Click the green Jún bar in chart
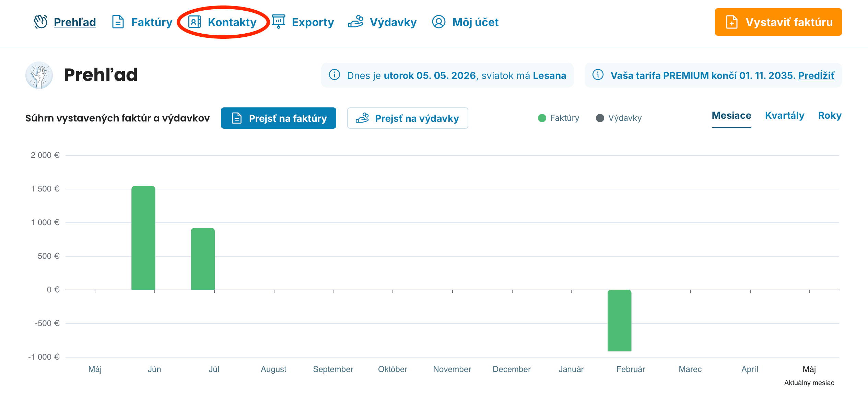Image resolution: width=868 pixels, height=396 pixels. click(143, 238)
